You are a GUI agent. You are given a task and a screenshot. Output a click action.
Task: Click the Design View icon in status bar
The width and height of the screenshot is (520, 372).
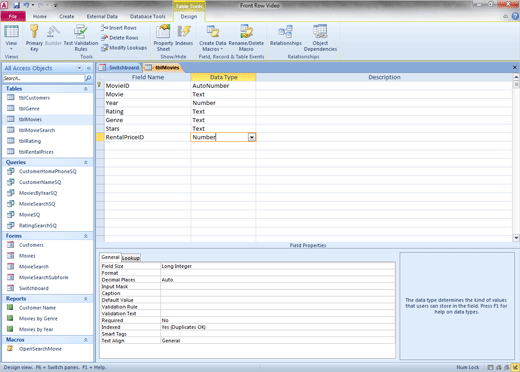[515, 367]
